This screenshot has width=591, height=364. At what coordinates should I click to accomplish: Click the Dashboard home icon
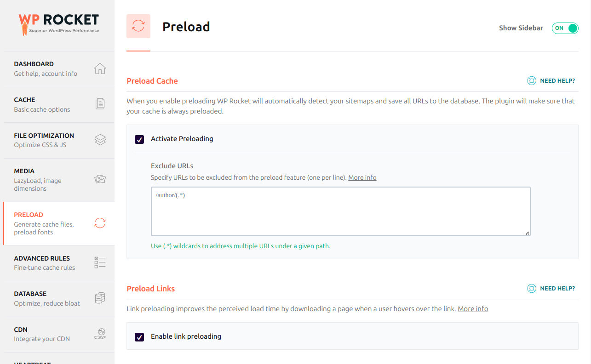tap(100, 69)
